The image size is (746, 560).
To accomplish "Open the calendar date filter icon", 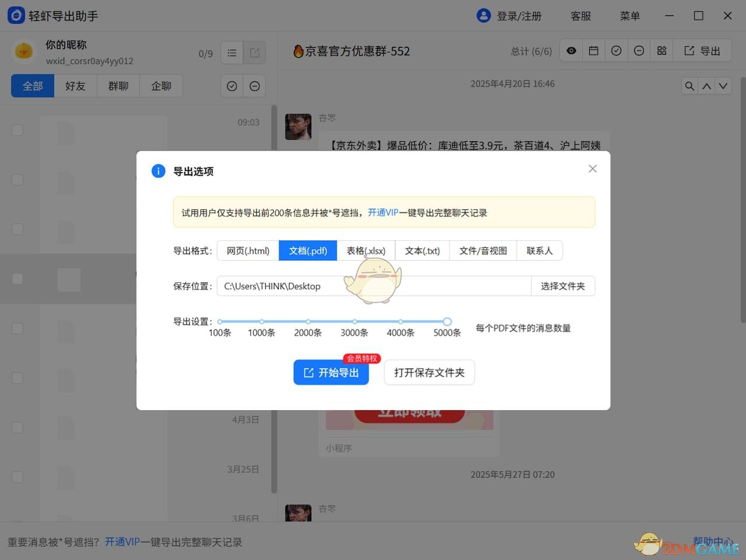I will pyautogui.click(x=593, y=50).
